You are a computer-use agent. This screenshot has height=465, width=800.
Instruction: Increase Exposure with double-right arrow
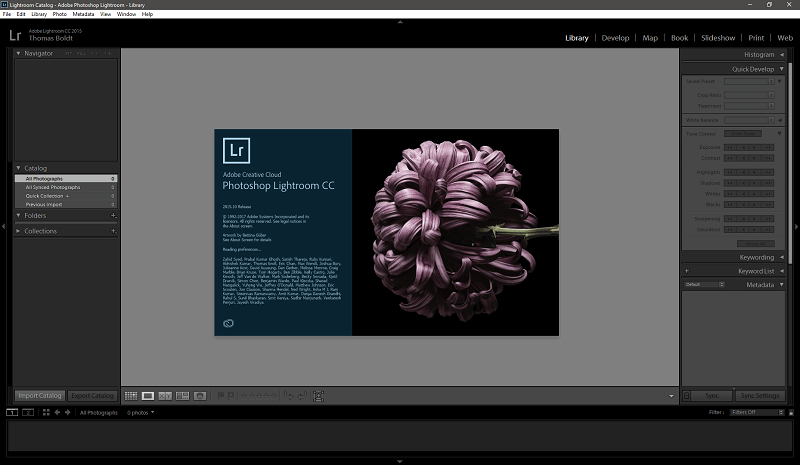coord(768,148)
